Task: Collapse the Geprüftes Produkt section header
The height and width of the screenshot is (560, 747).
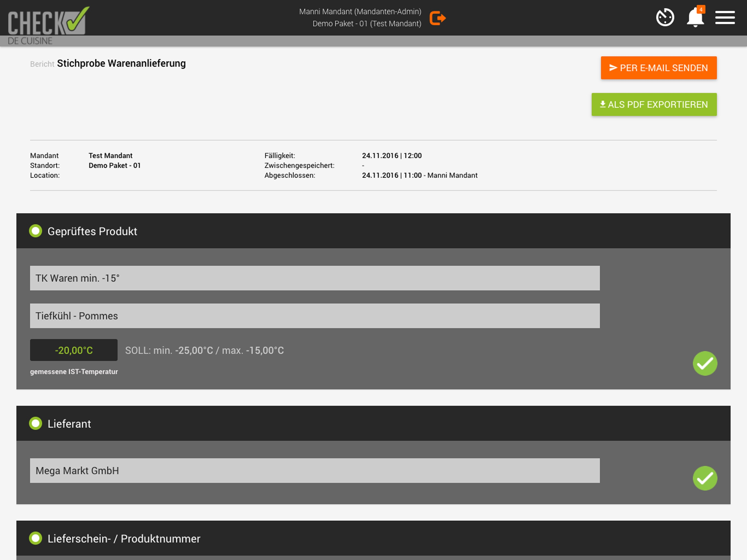Action: click(x=373, y=231)
